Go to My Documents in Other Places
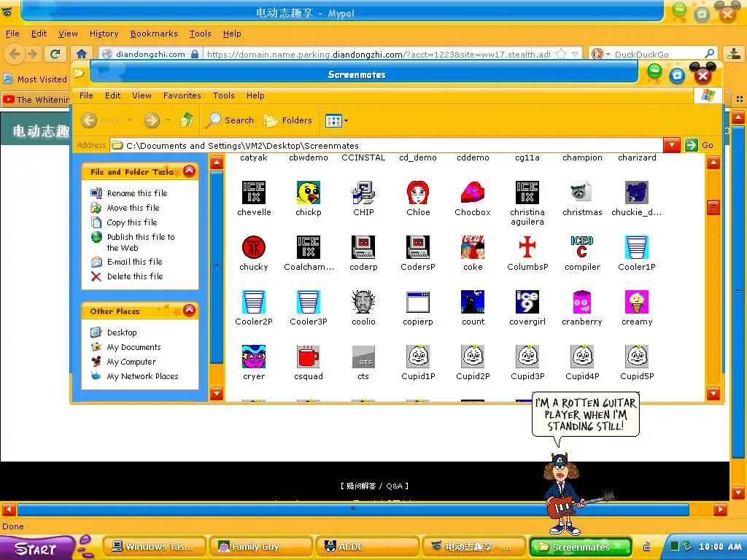This screenshot has width=747, height=560. point(133,346)
